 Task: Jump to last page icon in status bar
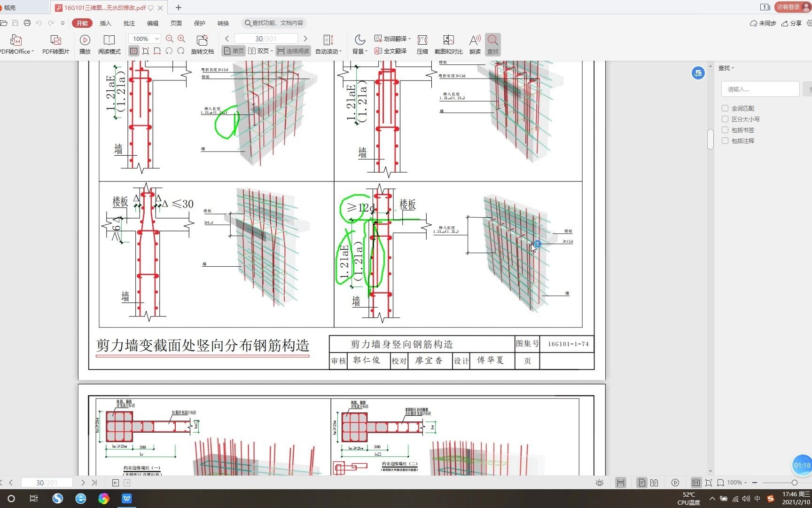pos(94,483)
